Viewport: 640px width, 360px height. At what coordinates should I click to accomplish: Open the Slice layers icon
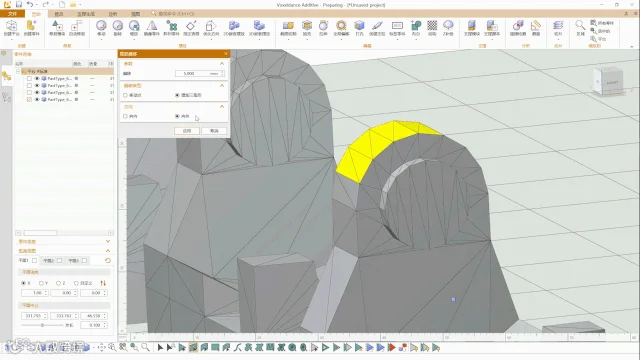point(558,28)
